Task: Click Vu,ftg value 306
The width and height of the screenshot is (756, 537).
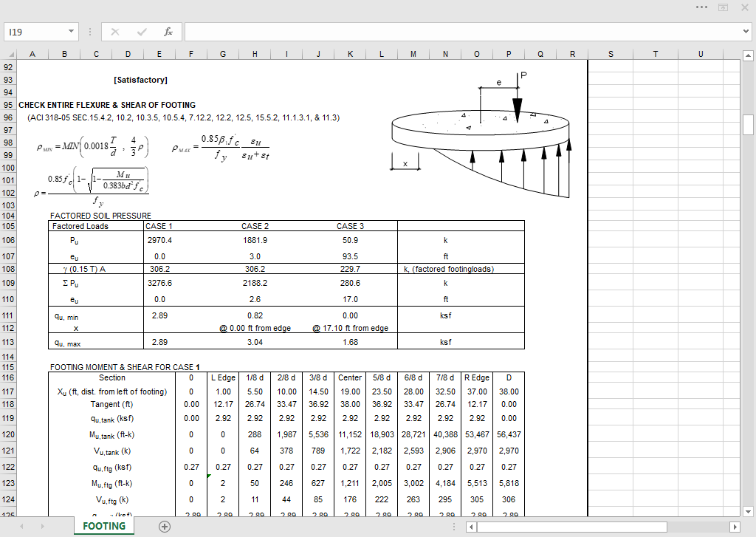Action: [509, 499]
